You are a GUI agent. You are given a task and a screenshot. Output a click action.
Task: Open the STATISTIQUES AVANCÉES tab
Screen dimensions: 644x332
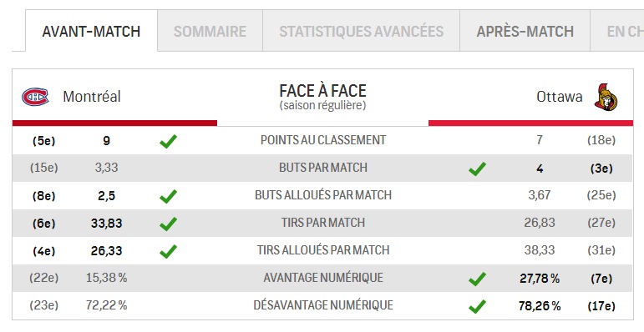(x=362, y=31)
